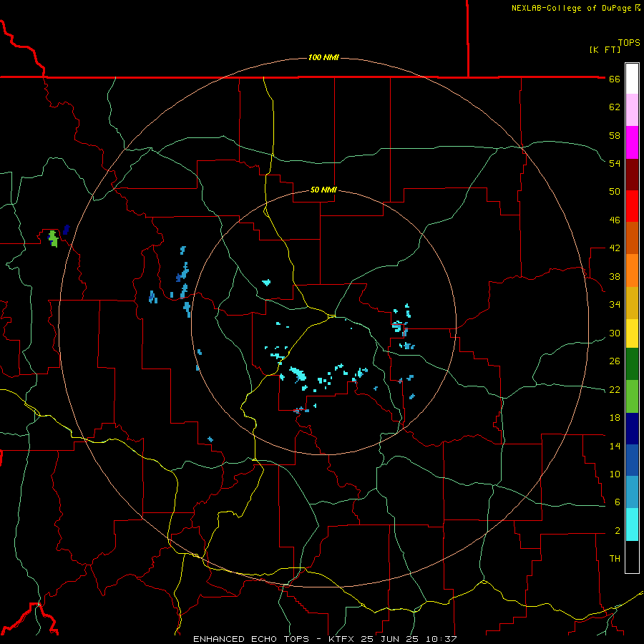This screenshot has width=644, height=644.
Task: Click the legend value "2"
Action: coord(617,531)
